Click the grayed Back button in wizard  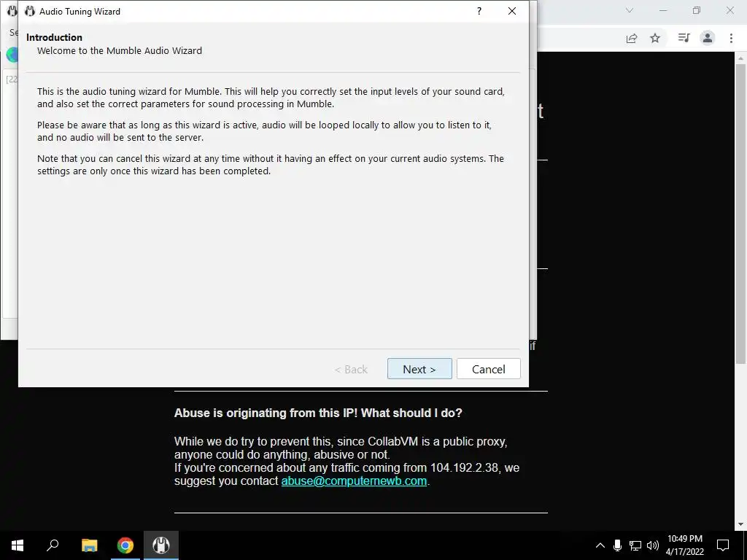(351, 370)
